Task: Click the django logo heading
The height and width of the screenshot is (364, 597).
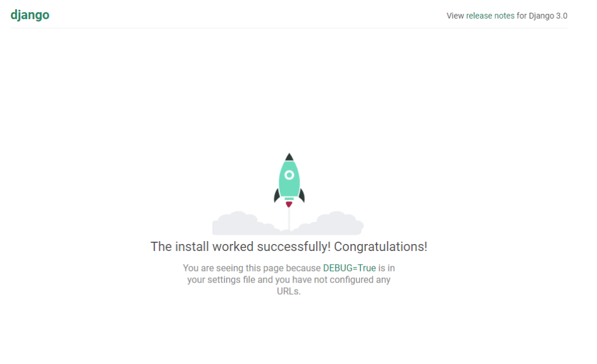Action: click(30, 15)
